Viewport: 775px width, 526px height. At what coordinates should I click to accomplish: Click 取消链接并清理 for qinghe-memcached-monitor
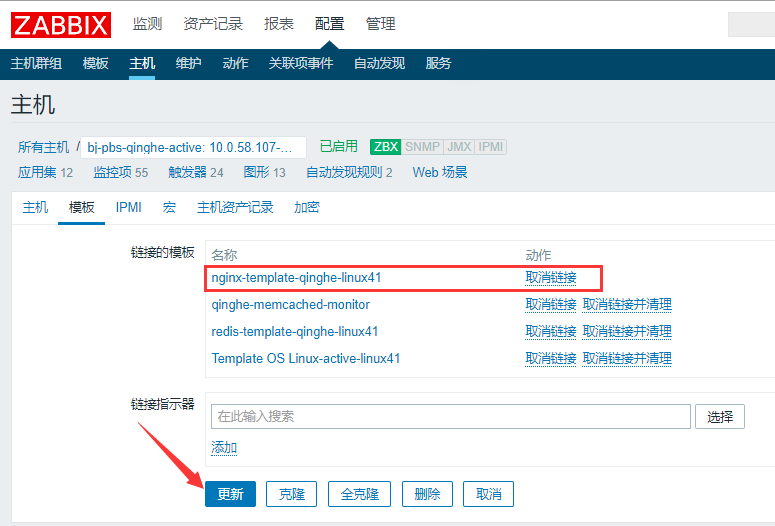(x=627, y=305)
